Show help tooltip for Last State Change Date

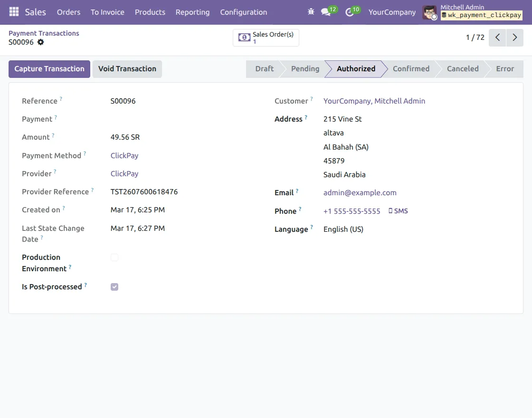pyautogui.click(x=42, y=237)
